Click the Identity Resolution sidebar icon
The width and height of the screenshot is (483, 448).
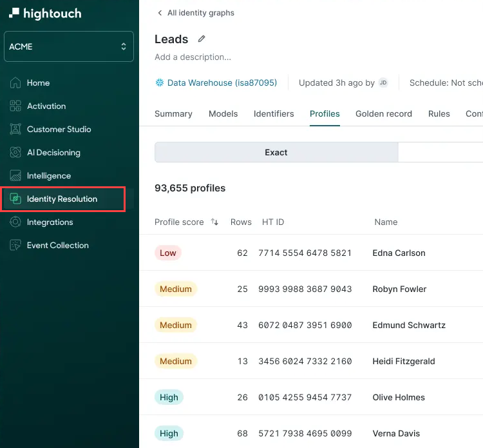15,199
